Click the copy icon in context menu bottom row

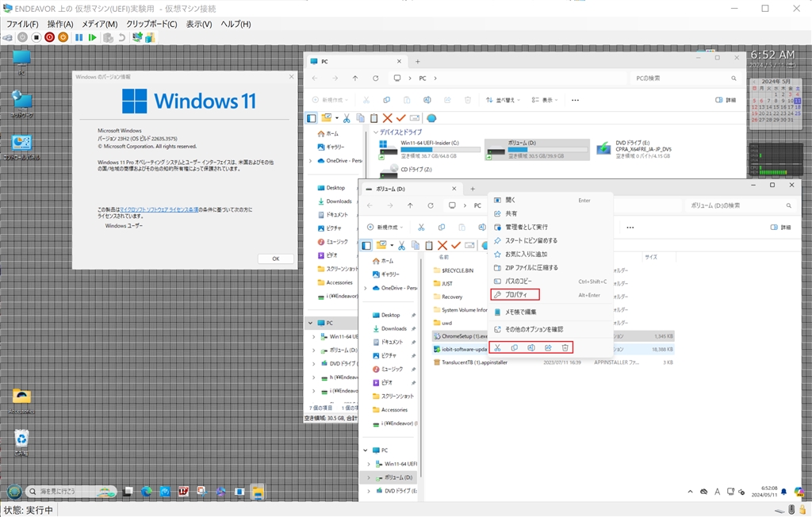(x=514, y=347)
